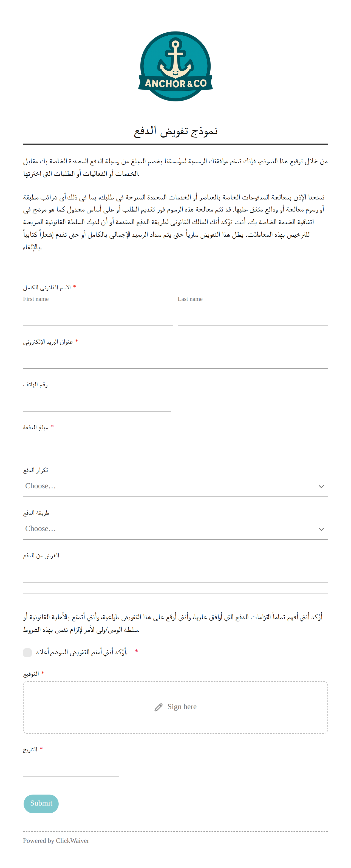Open the Powered by ClickWaiver link

56,840
